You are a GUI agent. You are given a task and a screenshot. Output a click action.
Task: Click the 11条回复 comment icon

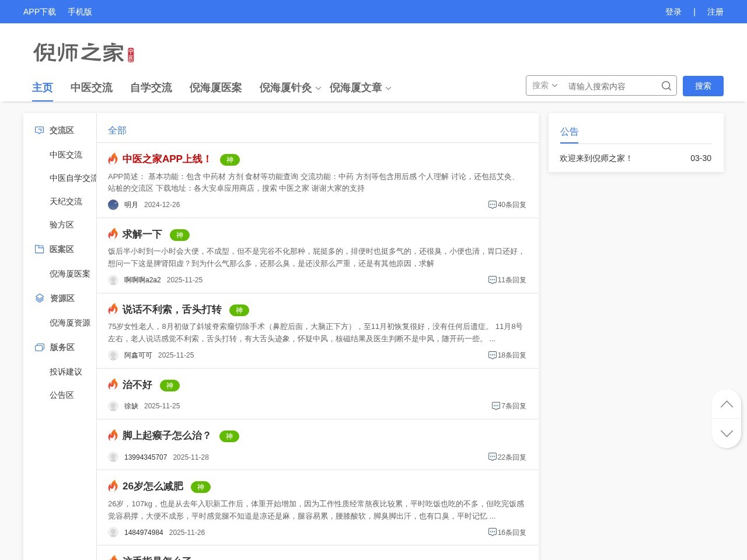pos(493,280)
